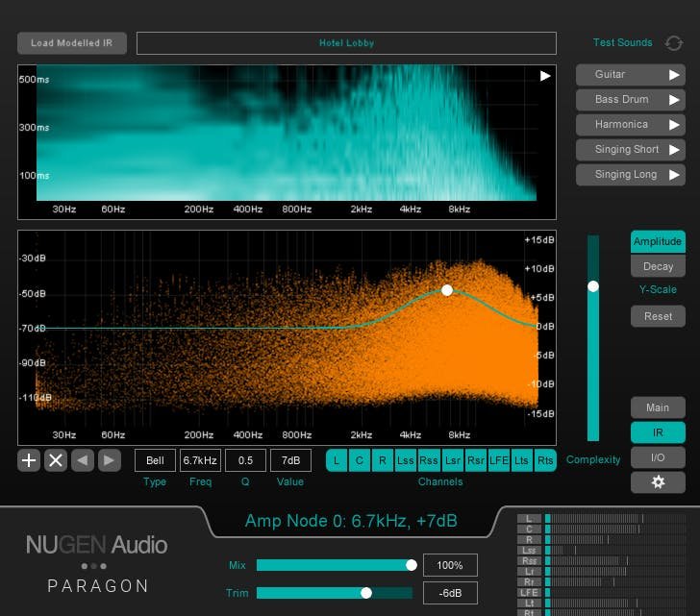The width and height of the screenshot is (700, 616).
Task: Open the Bell filter type selector
Action: tap(155, 460)
